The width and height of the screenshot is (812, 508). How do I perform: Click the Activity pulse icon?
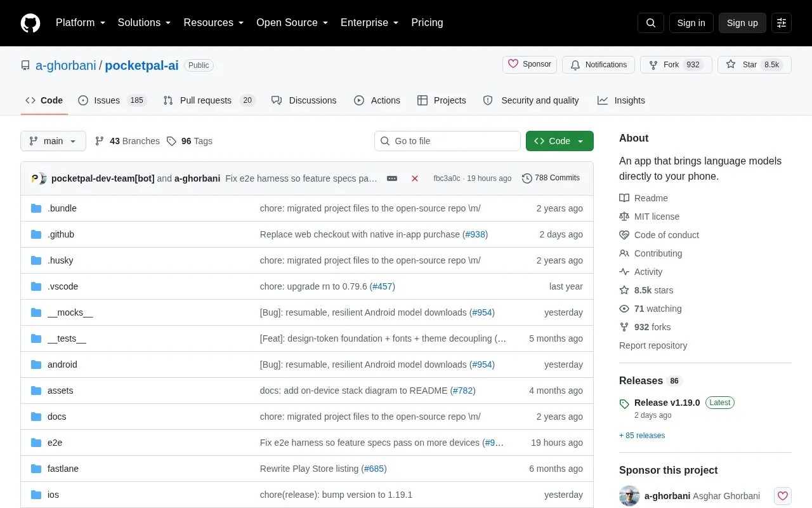pos(624,272)
